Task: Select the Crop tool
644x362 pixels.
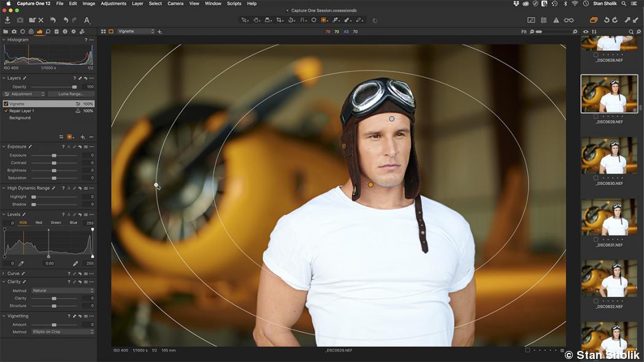Action: point(280,20)
